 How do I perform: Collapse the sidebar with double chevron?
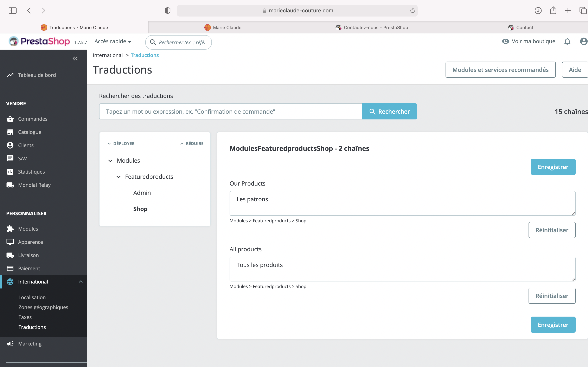coord(75,58)
